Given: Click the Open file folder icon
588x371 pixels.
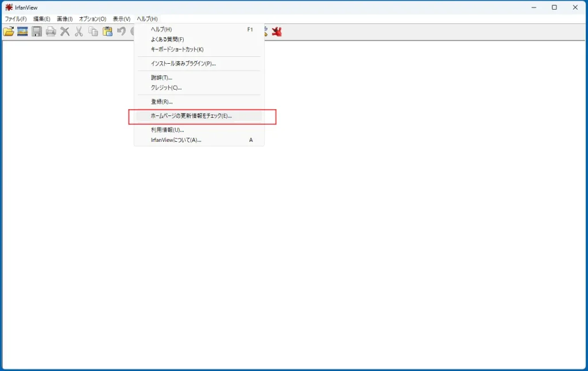Looking at the screenshot, I should pyautogui.click(x=9, y=32).
